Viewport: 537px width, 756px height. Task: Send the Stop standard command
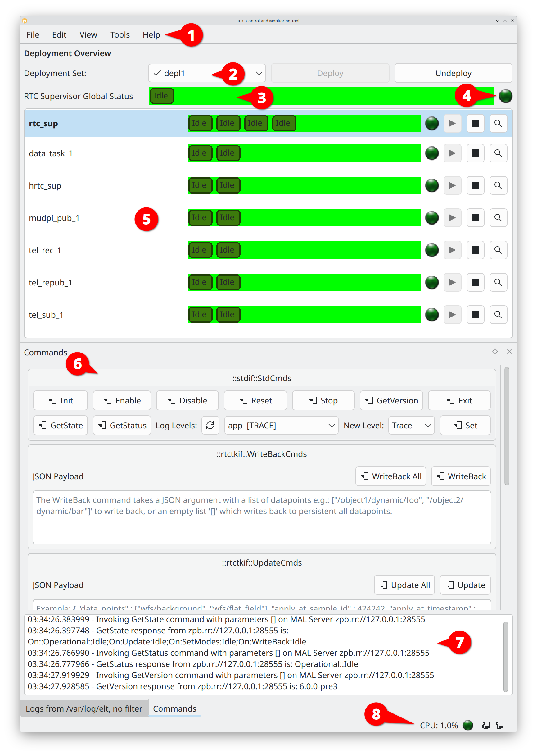[323, 401]
